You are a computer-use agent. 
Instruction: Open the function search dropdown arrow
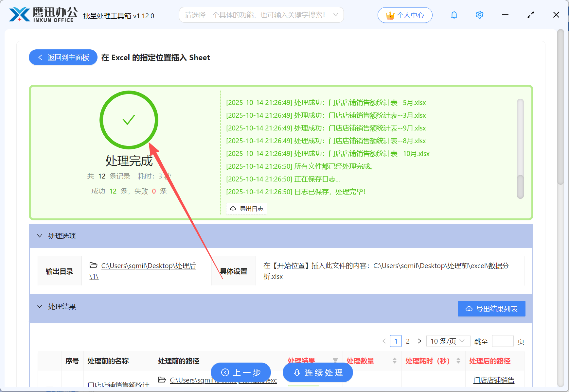[x=336, y=15]
